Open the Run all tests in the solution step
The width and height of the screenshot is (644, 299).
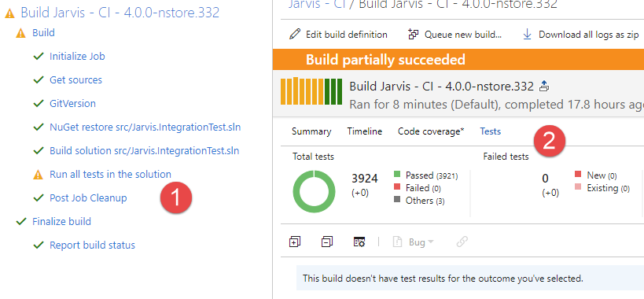click(x=110, y=174)
